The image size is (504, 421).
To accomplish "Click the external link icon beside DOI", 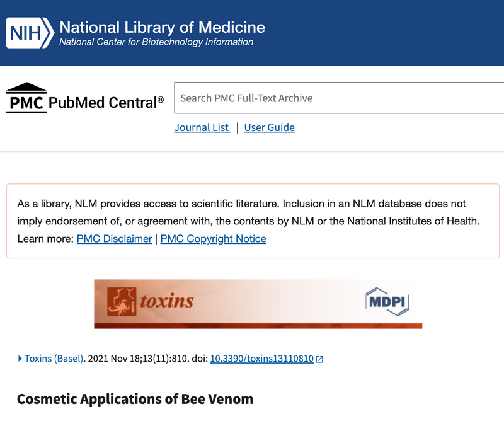I will [319, 359].
